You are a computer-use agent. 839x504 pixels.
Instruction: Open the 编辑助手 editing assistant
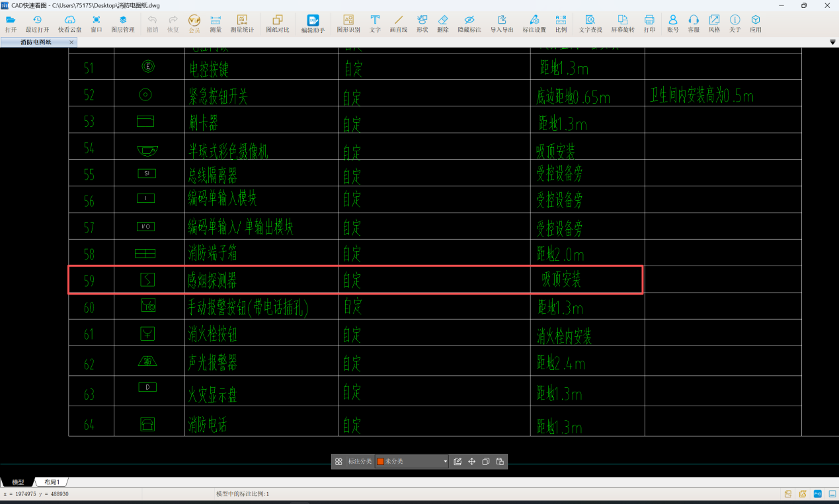pos(313,24)
